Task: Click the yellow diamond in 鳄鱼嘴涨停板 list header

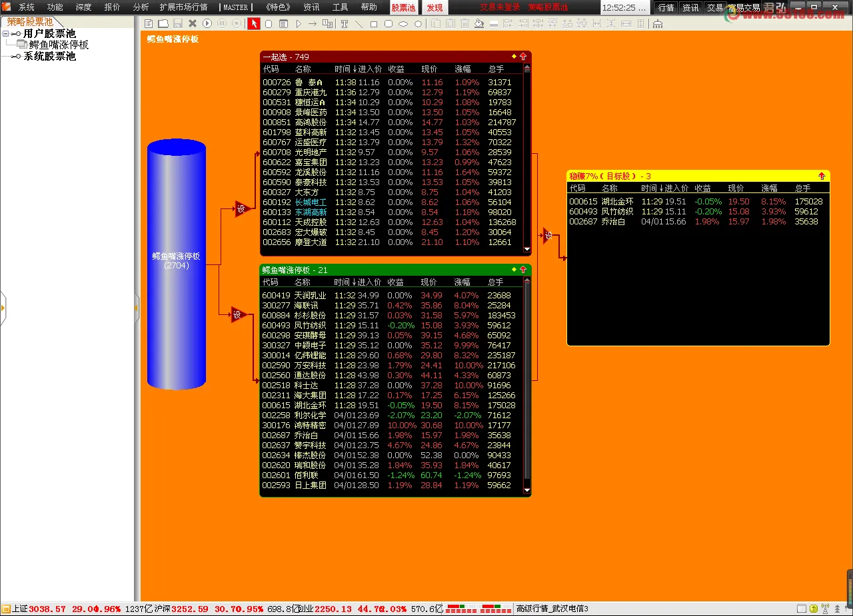Action: coord(514,270)
